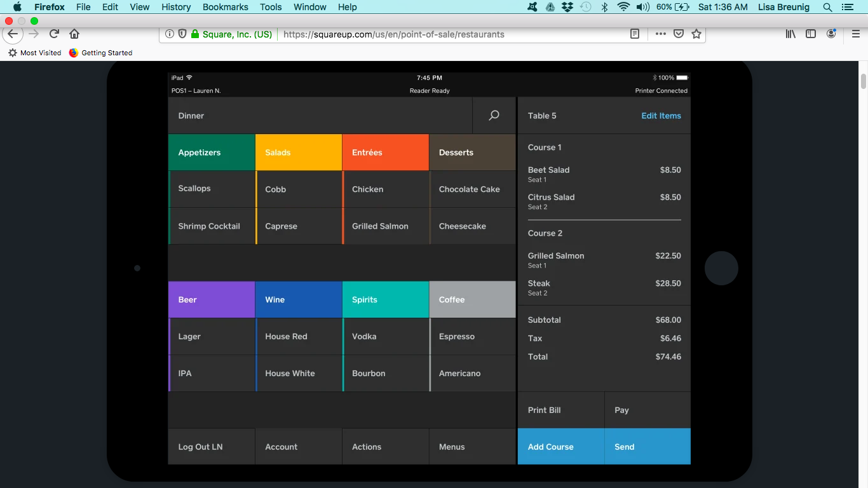This screenshot has width=868, height=488.
Task: Toggle Reader View icon in address bar
Action: (x=634, y=34)
